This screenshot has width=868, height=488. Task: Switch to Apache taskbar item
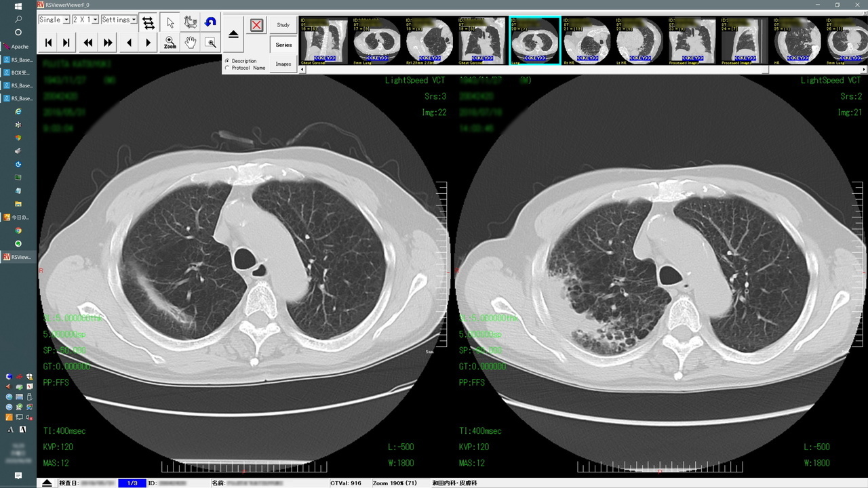click(x=17, y=47)
